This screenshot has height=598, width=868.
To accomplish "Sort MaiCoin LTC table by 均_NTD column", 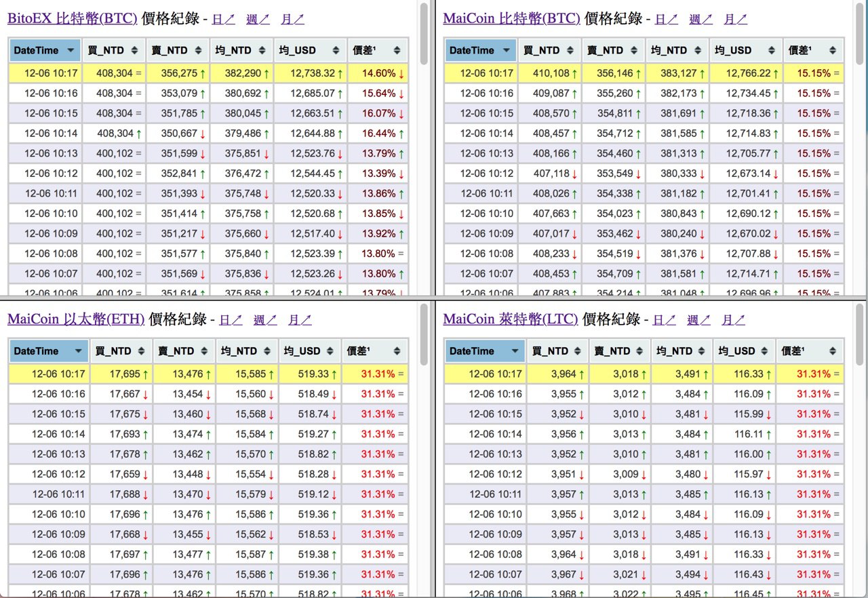I will pyautogui.click(x=682, y=351).
